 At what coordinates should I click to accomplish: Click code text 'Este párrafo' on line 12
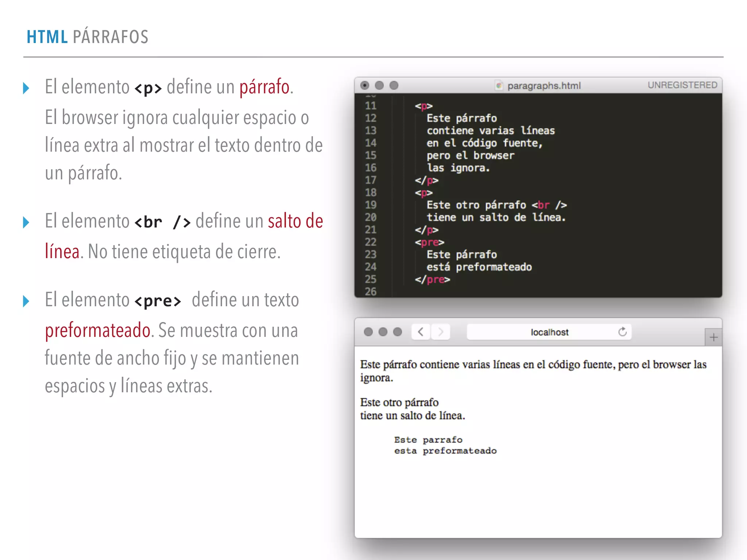[x=462, y=118]
